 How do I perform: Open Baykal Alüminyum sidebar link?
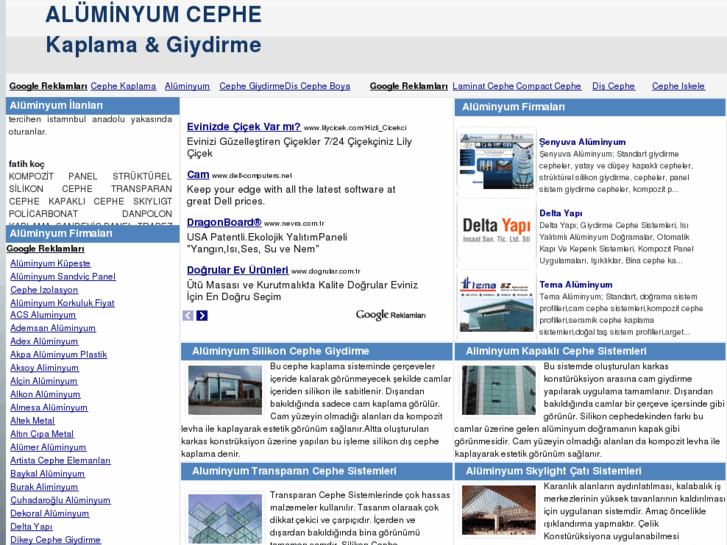(47, 474)
